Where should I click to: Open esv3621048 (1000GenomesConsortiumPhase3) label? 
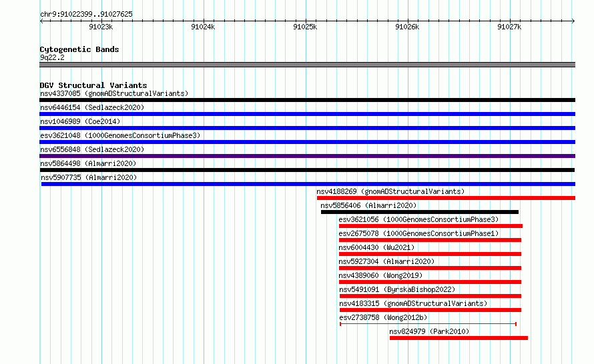(x=120, y=135)
